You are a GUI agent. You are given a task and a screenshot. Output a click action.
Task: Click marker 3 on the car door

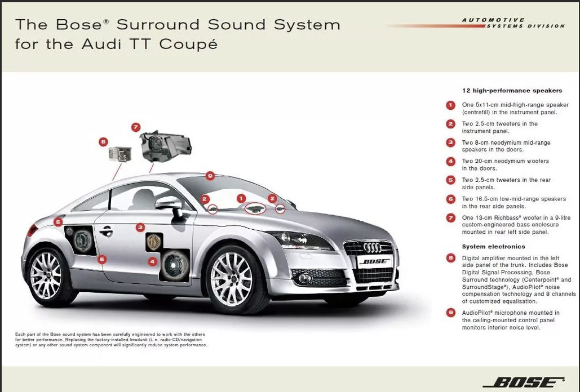(x=140, y=228)
